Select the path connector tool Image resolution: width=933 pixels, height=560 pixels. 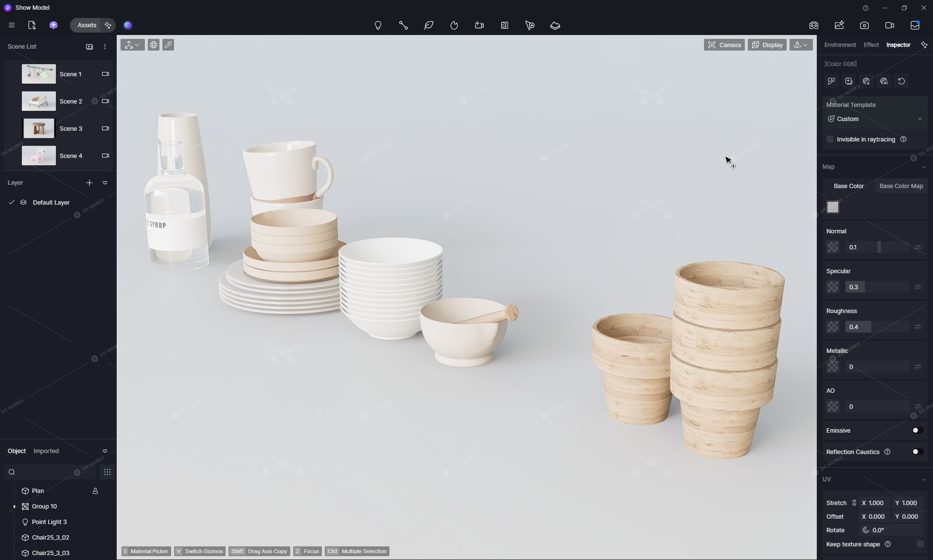(404, 25)
